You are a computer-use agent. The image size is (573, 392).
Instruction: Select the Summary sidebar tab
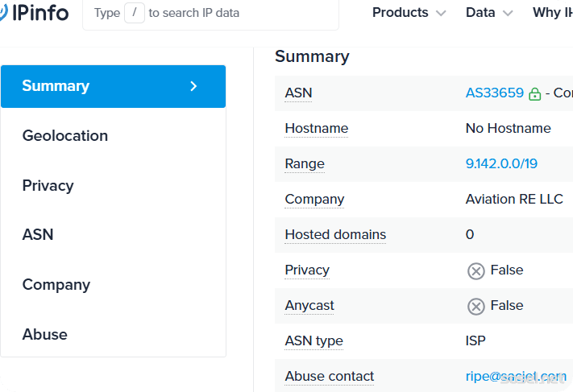point(56,86)
